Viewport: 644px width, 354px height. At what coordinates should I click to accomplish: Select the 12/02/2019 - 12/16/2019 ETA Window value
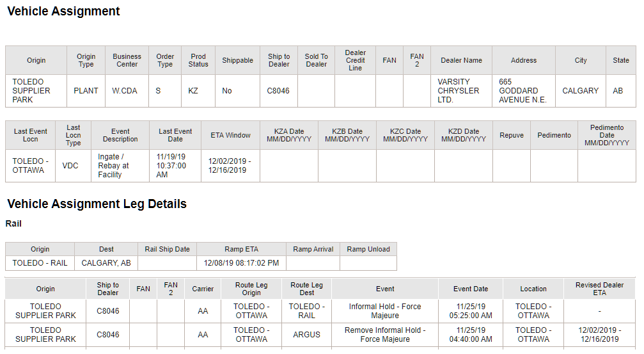point(230,166)
